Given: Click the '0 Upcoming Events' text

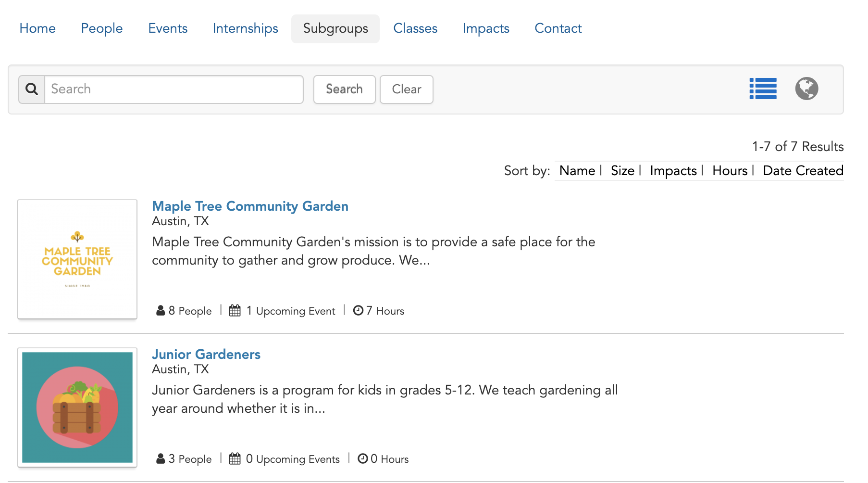Looking at the screenshot, I should (293, 459).
